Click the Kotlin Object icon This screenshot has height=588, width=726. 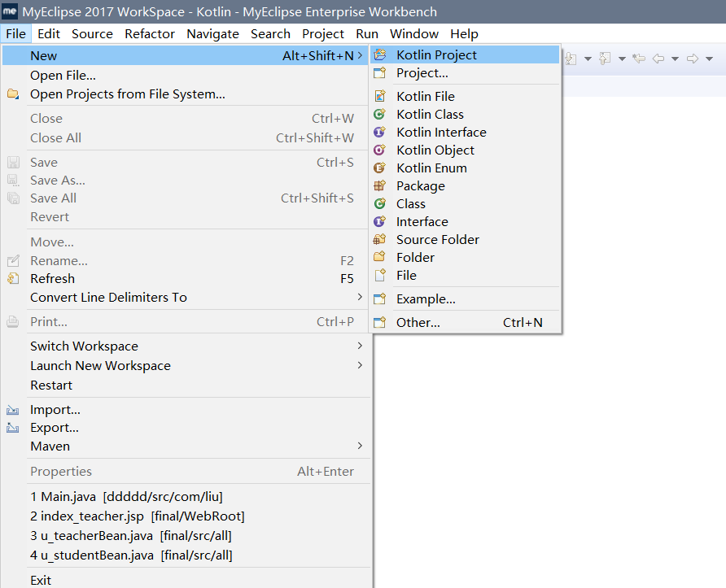tap(379, 150)
